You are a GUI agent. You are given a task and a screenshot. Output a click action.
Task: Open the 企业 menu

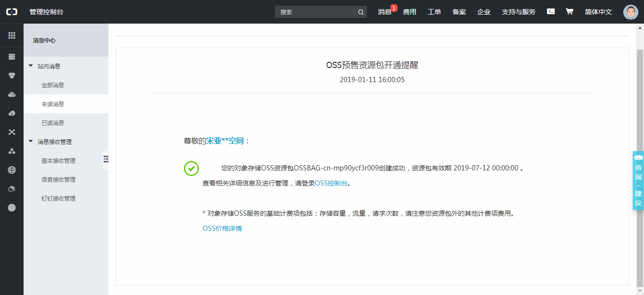coord(484,12)
